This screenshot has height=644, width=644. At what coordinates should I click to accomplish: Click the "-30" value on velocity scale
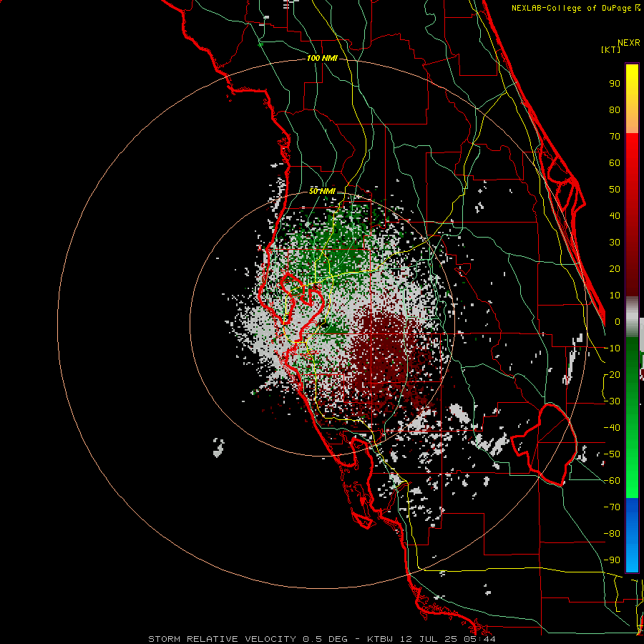coord(612,401)
